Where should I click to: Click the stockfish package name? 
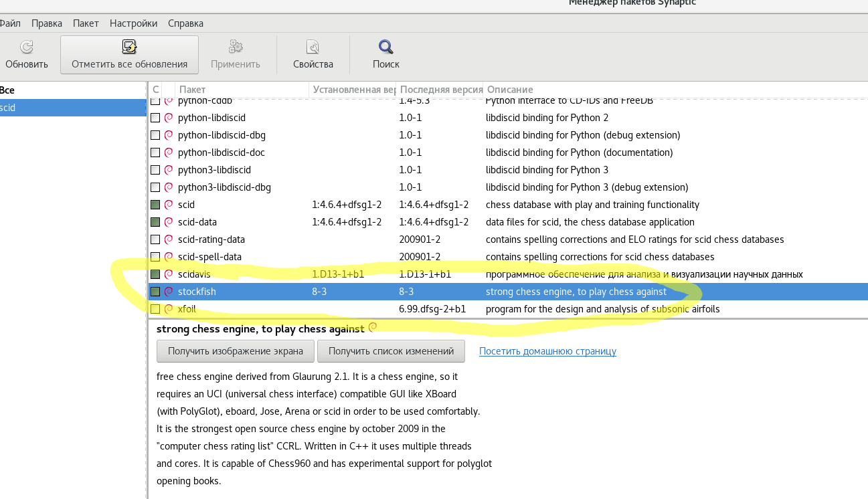[x=197, y=292]
